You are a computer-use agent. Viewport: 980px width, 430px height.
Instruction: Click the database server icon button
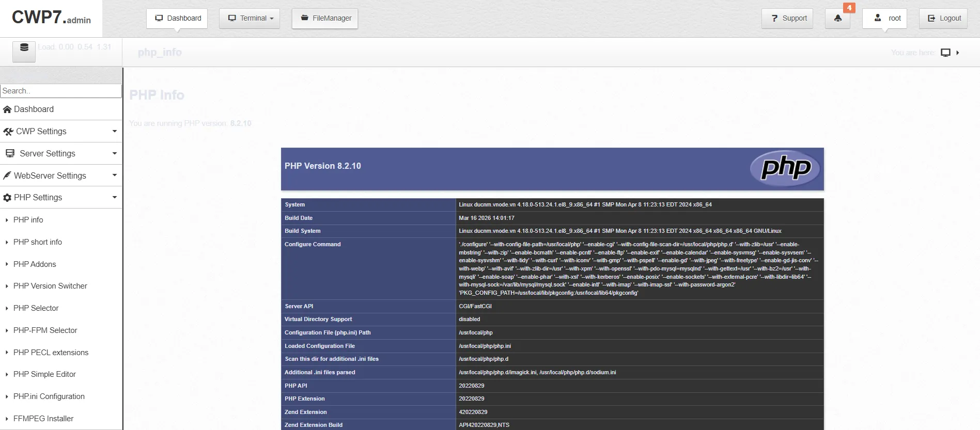pos(24,52)
